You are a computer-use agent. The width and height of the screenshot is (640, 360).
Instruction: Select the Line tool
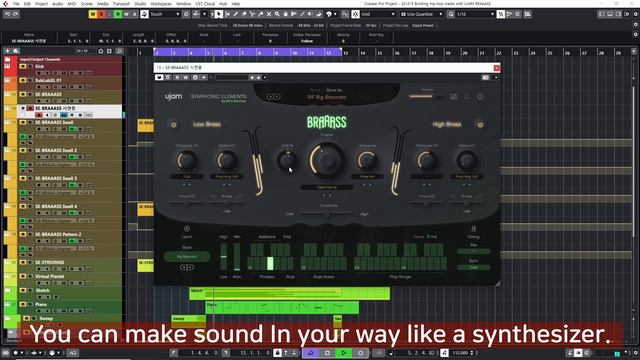[302, 14]
